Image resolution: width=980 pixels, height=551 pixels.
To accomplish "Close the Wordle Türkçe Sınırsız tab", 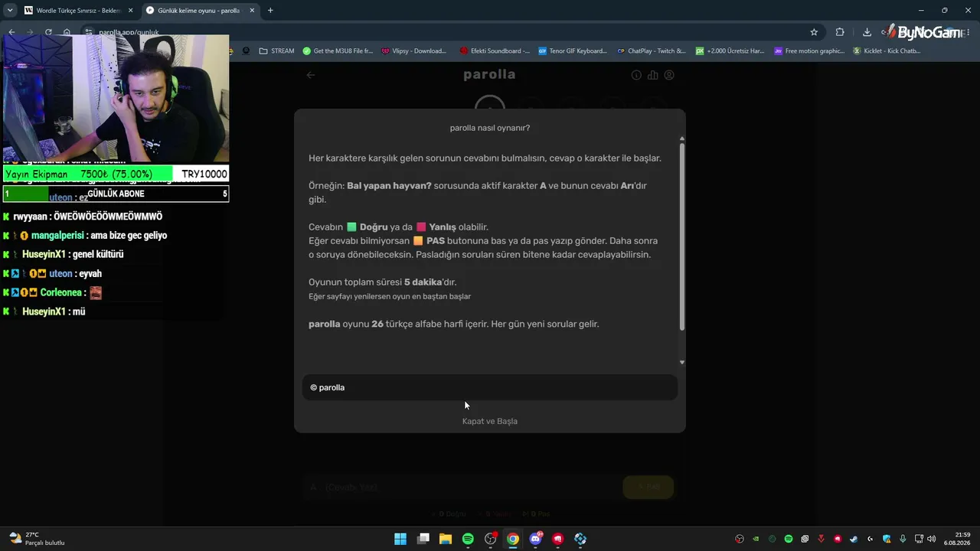I will click(x=130, y=11).
